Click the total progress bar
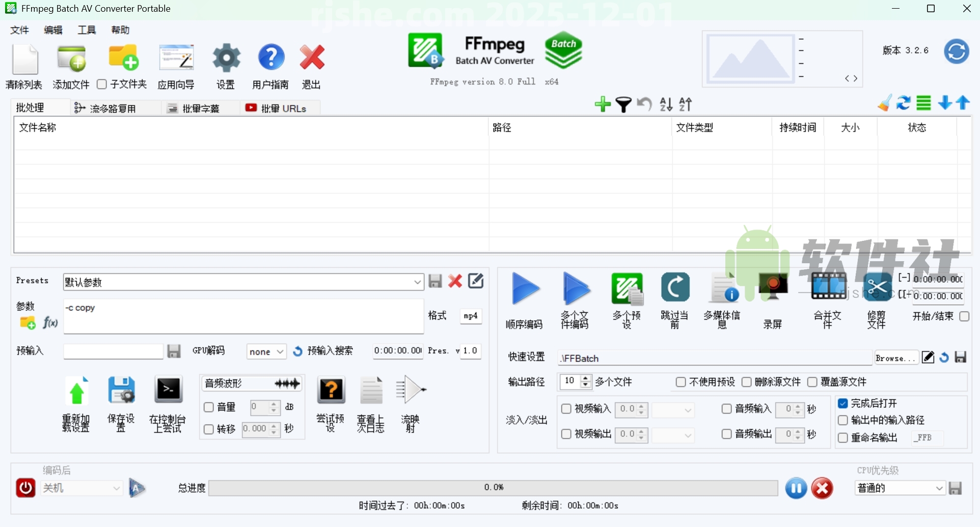This screenshot has width=980, height=527. 493,487
